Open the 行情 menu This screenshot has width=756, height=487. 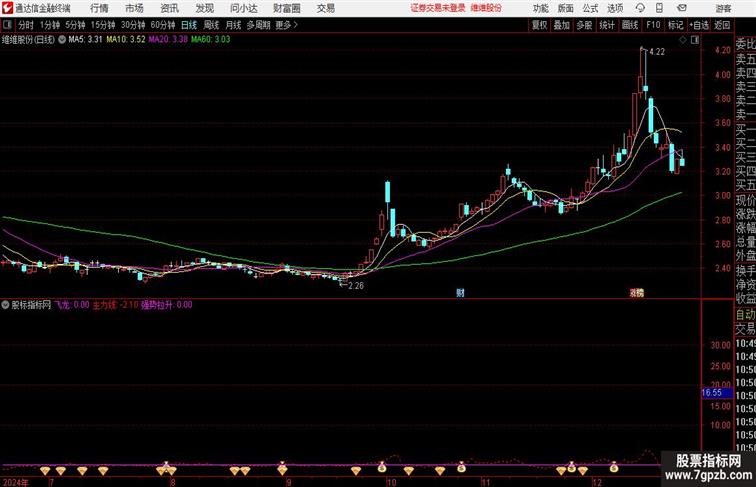[99, 8]
